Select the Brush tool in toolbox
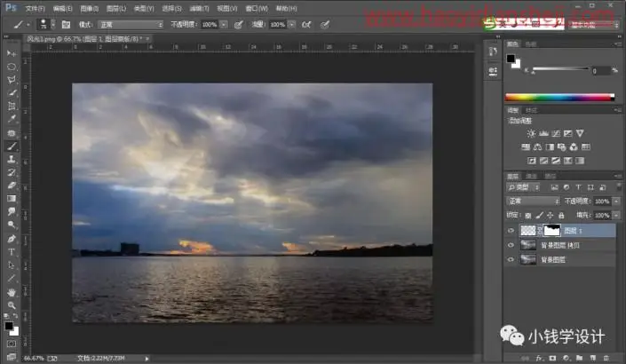Screen dimensions: 626x364 click(x=12, y=146)
